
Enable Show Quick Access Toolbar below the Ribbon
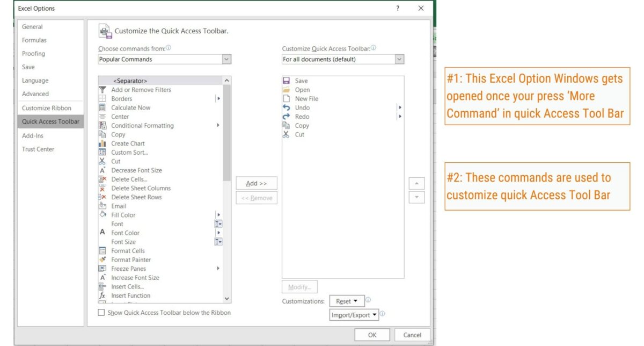[x=101, y=312]
